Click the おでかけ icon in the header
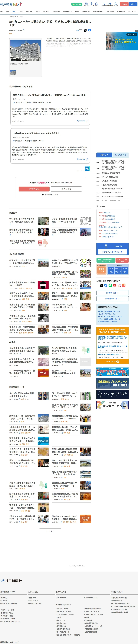 [97, 4]
